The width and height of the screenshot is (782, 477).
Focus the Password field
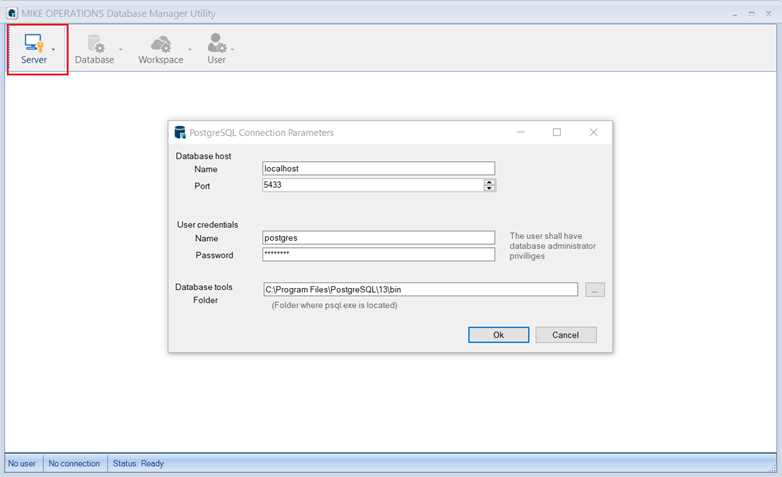(x=379, y=254)
